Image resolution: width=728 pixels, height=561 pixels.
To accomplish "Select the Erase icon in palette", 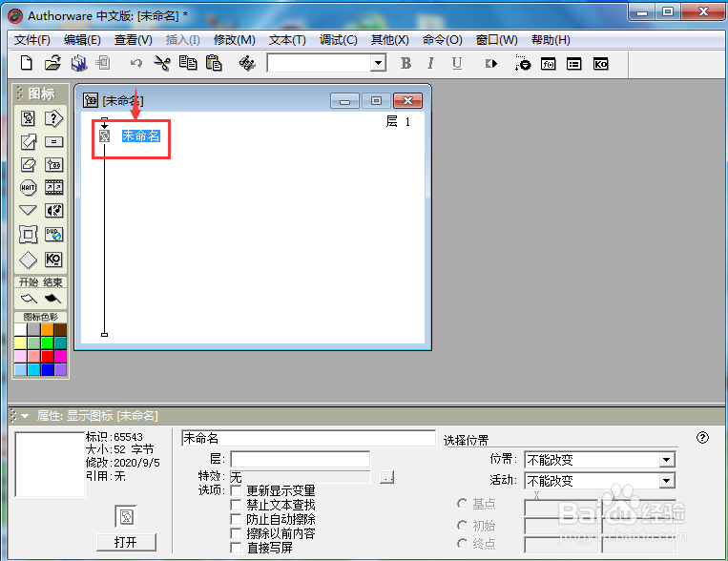I will (28, 164).
